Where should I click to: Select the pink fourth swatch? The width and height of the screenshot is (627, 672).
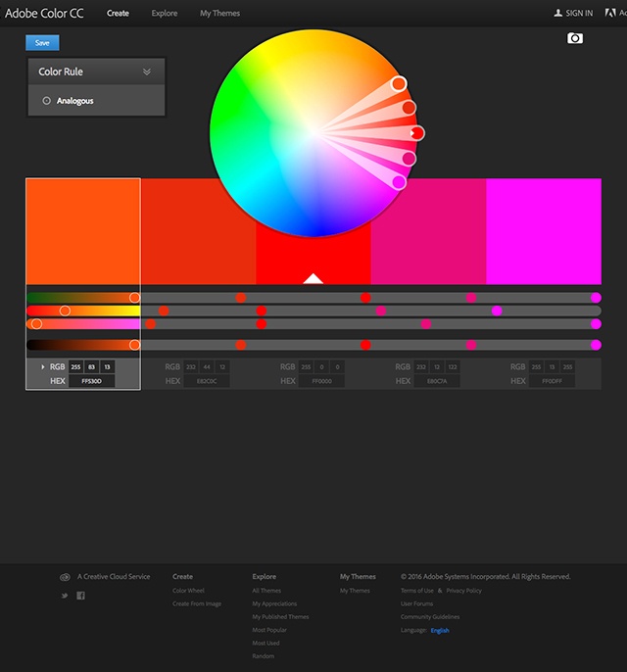coord(428,231)
